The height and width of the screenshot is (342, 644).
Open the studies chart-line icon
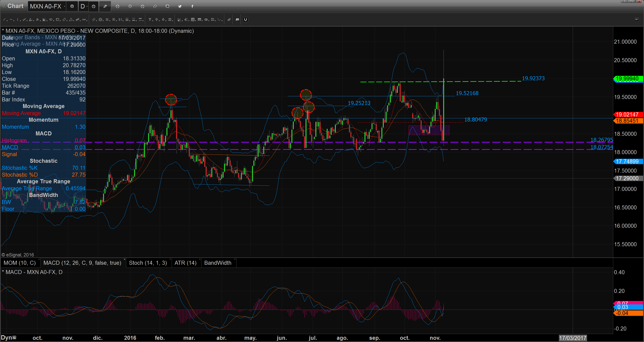[x=118, y=6]
